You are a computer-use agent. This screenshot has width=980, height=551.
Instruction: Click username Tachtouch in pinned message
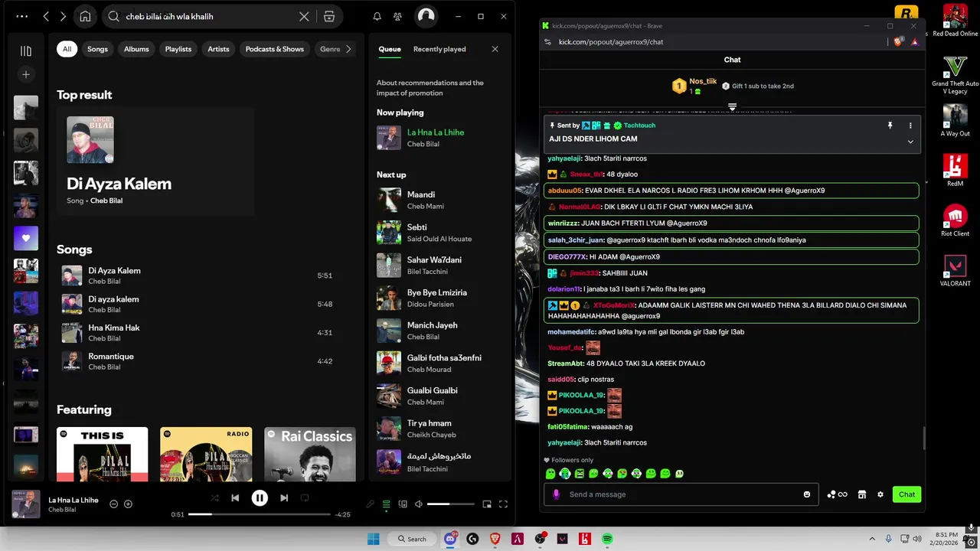pyautogui.click(x=639, y=126)
